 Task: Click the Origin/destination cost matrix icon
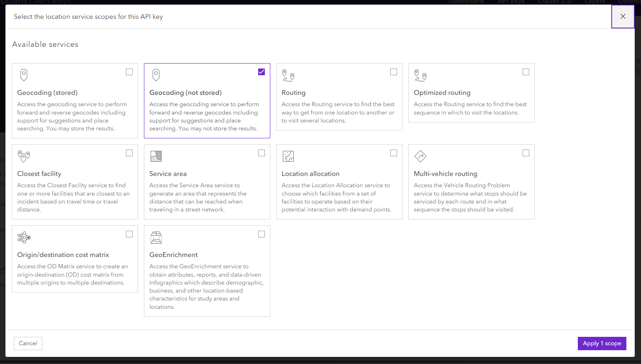point(24,237)
